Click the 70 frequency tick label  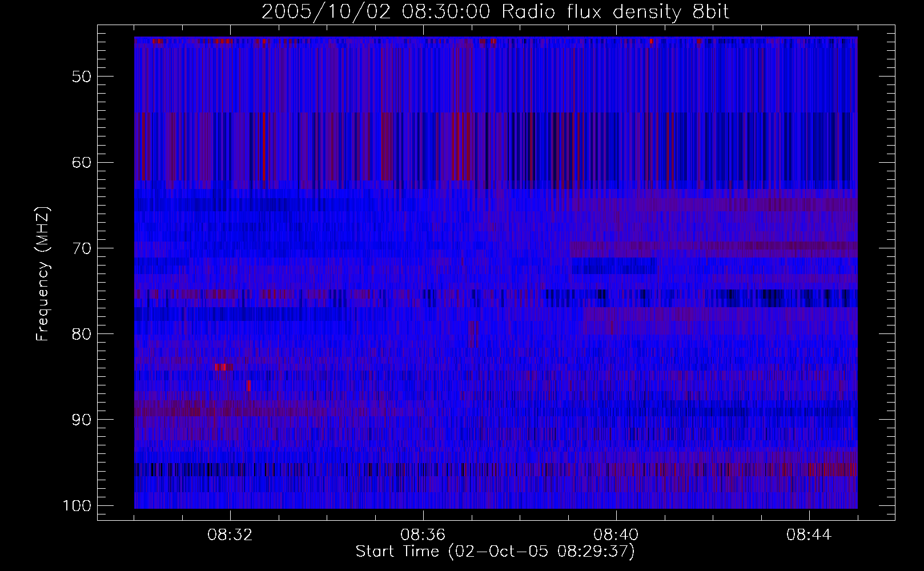(x=81, y=248)
